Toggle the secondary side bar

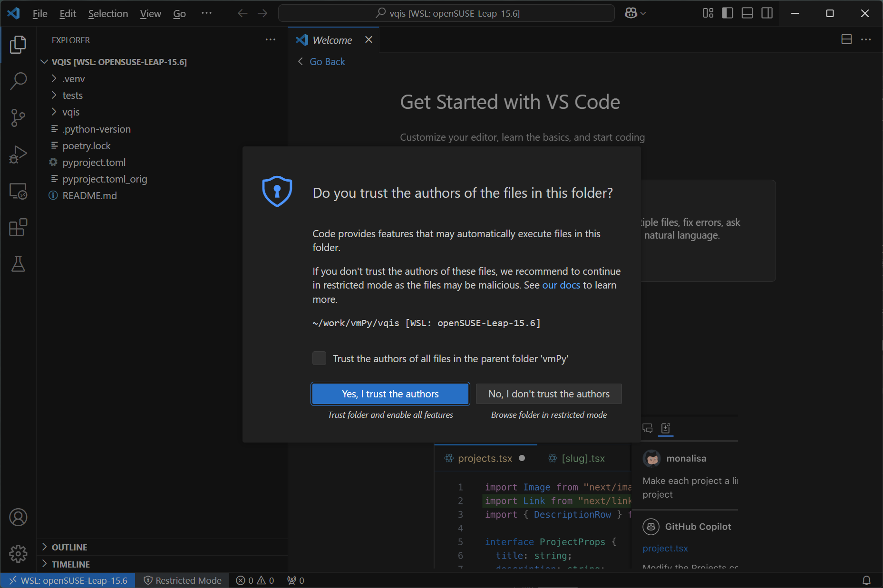pyautogui.click(x=767, y=13)
